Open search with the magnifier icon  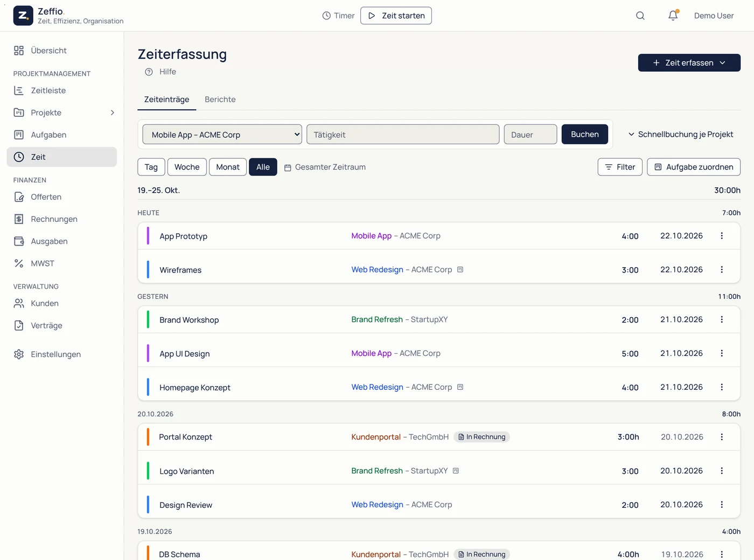[x=640, y=16]
